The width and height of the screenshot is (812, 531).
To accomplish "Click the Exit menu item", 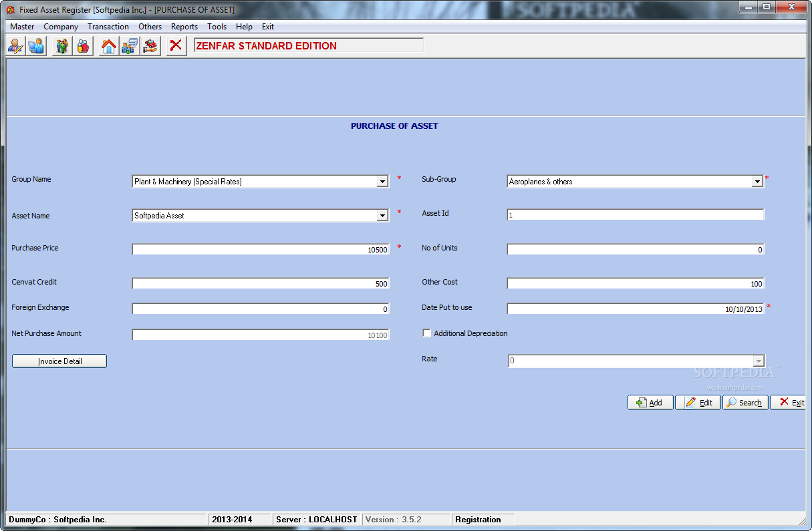I will pyautogui.click(x=268, y=27).
